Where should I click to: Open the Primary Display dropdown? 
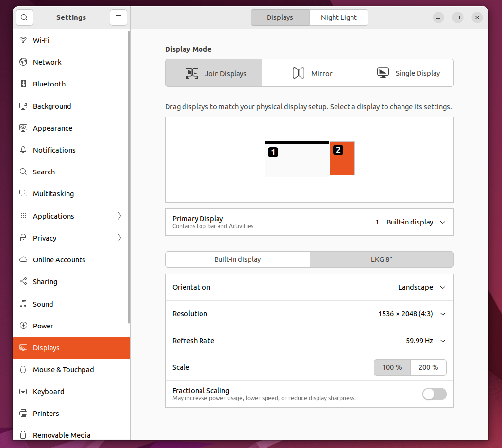click(309, 222)
